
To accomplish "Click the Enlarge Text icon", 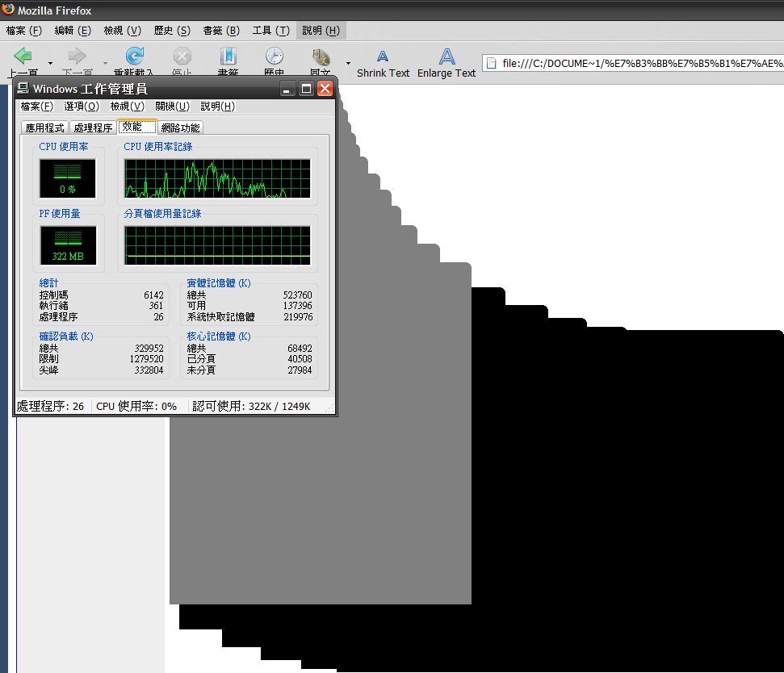I will click(447, 56).
